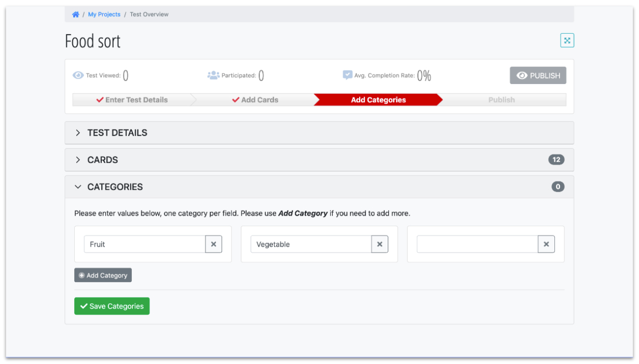Screen dimensions: 639x364
Task: Click the Add Category button
Action: (103, 275)
